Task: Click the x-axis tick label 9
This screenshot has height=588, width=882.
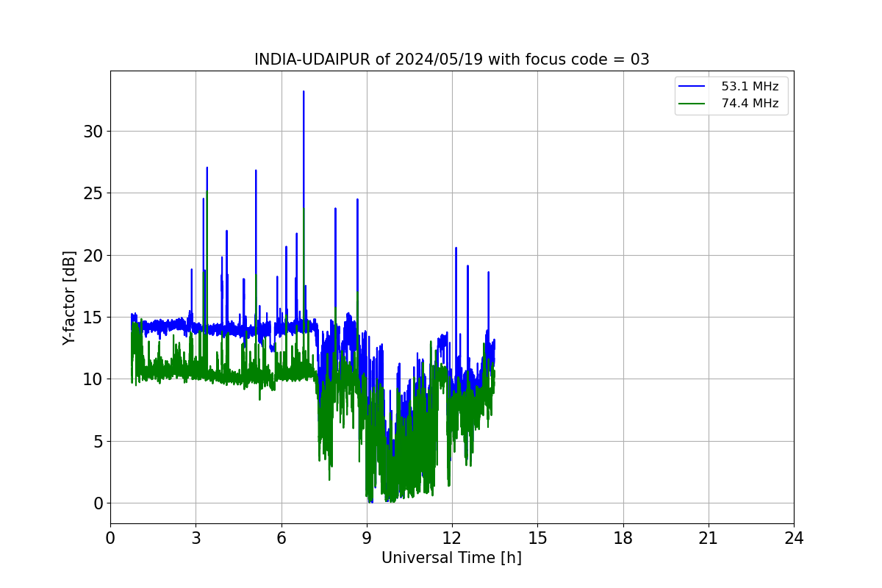Action: 367,538
